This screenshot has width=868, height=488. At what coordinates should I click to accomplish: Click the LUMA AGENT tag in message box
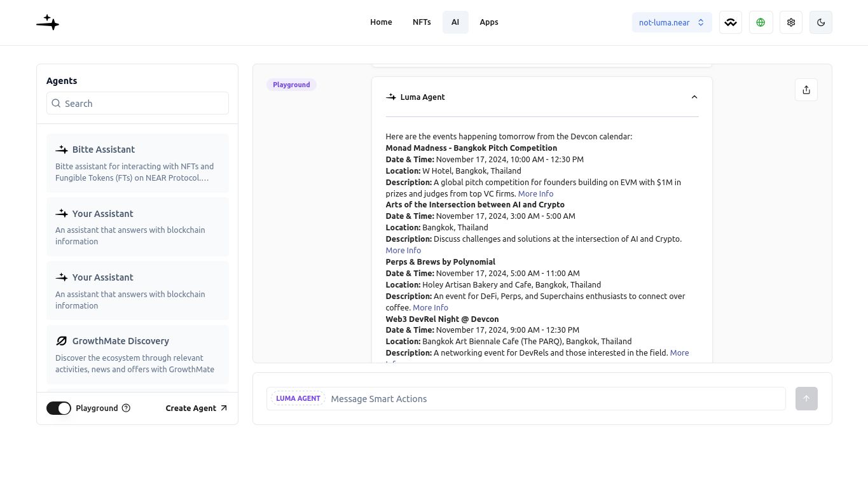click(x=298, y=398)
